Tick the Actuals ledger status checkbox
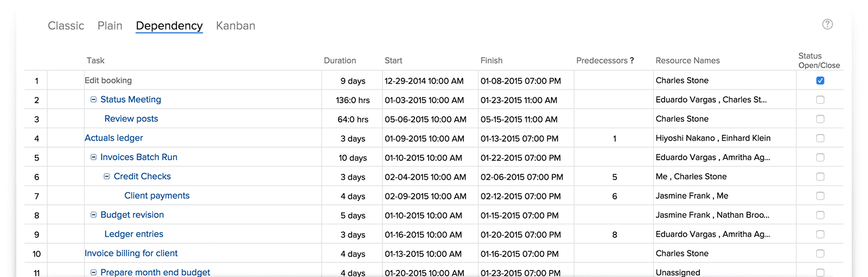 coord(820,138)
